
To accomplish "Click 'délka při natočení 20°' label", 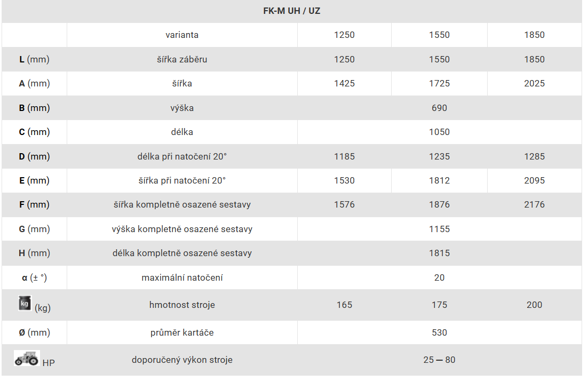I will click(x=182, y=156).
